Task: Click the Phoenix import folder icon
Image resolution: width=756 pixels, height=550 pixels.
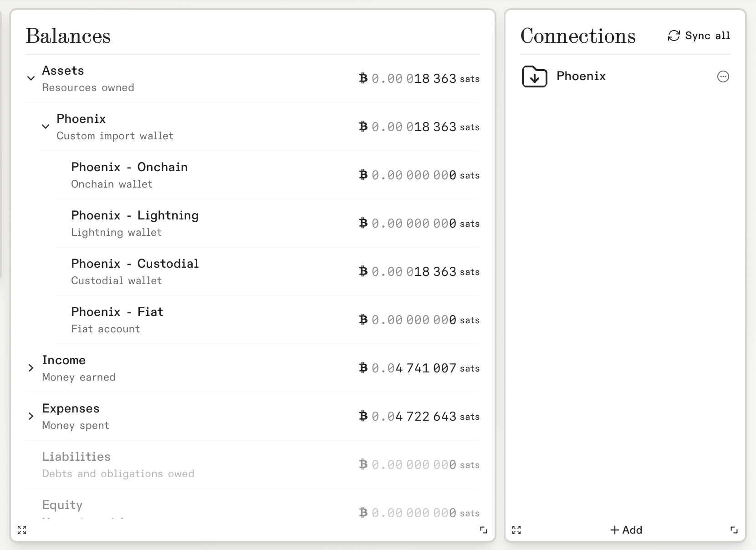Action: (534, 76)
